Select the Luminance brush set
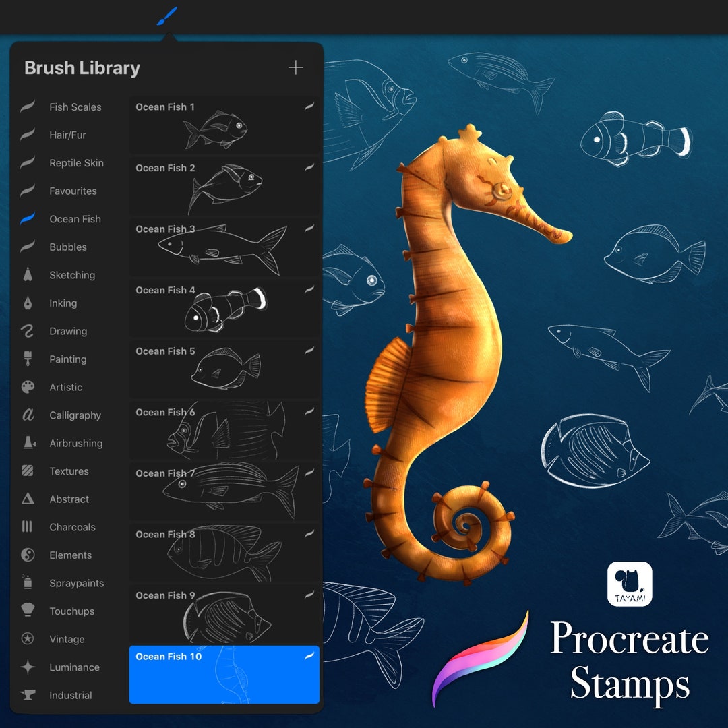 [74, 667]
